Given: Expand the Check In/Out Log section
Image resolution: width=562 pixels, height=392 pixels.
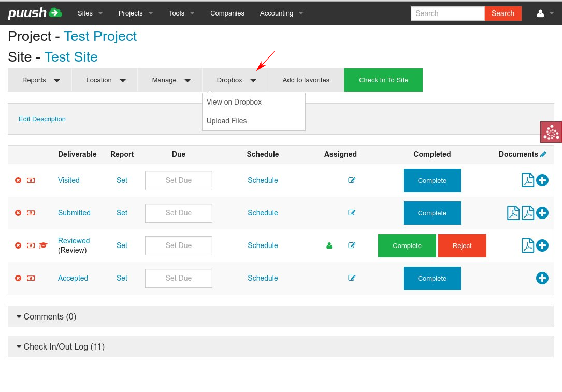Looking at the screenshot, I should [x=61, y=346].
